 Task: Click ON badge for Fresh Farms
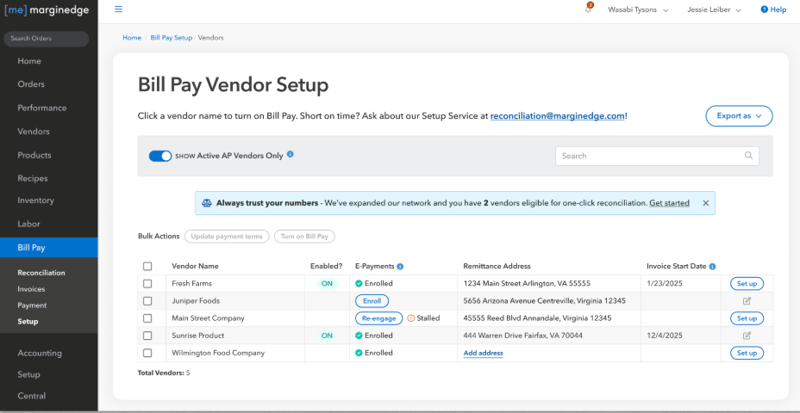(327, 283)
